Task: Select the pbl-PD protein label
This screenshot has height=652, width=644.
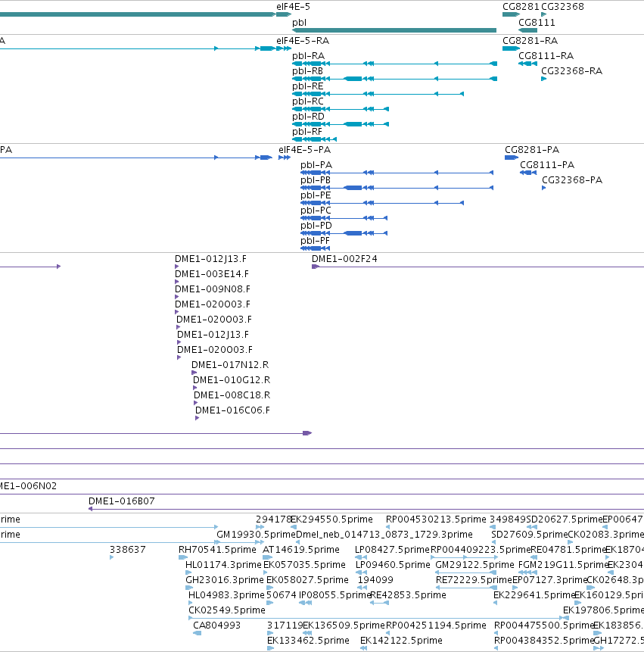Action: coord(316,226)
